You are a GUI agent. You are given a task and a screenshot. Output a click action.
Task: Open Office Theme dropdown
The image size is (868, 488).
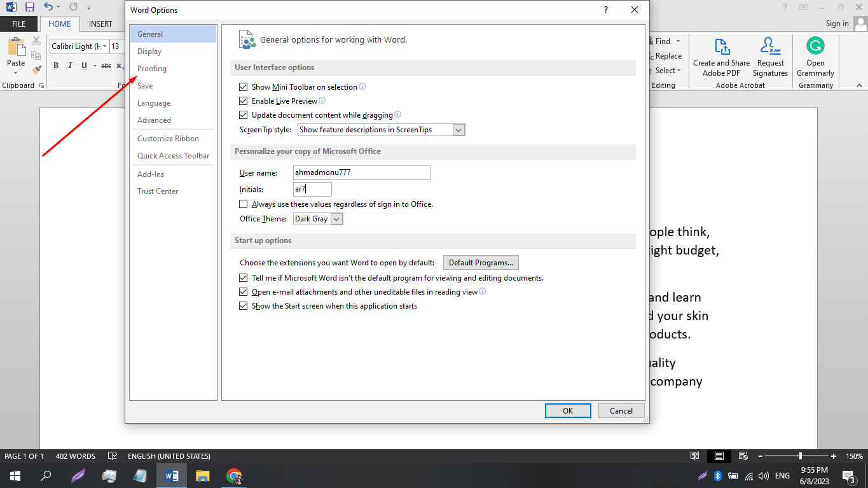(318, 219)
